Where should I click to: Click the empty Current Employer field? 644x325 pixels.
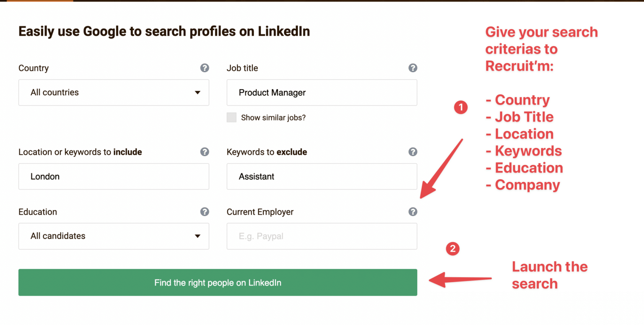322,236
